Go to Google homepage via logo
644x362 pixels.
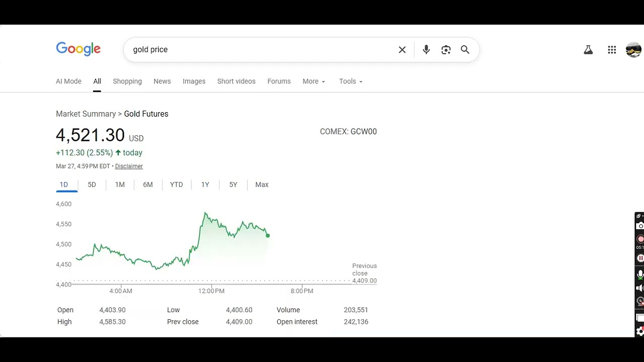point(78,49)
